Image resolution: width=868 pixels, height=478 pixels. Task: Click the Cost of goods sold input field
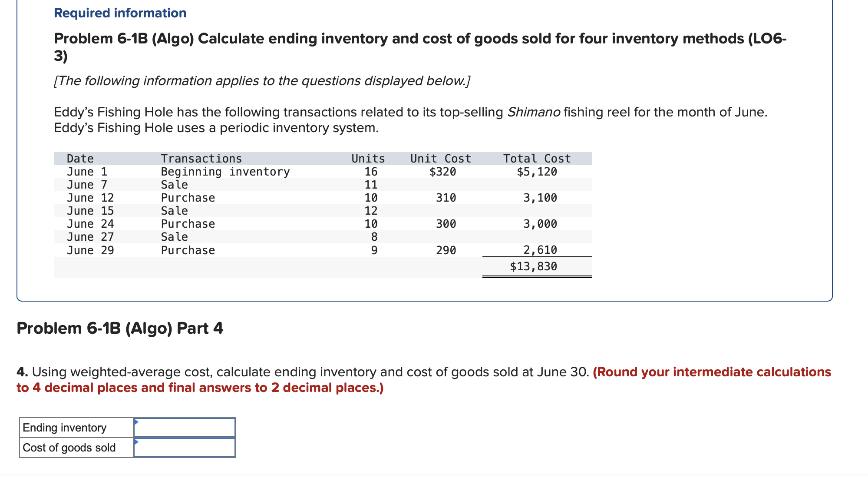click(x=184, y=447)
